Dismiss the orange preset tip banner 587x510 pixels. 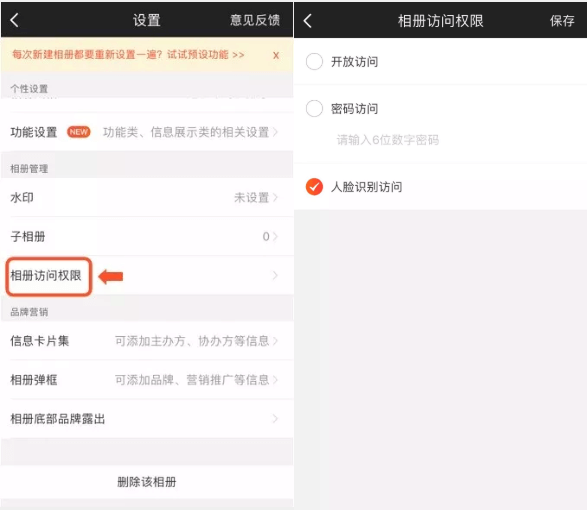point(276,55)
